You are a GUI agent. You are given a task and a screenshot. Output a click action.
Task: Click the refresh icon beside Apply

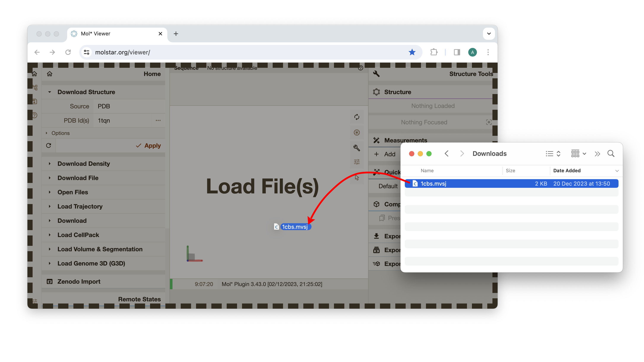click(x=49, y=145)
